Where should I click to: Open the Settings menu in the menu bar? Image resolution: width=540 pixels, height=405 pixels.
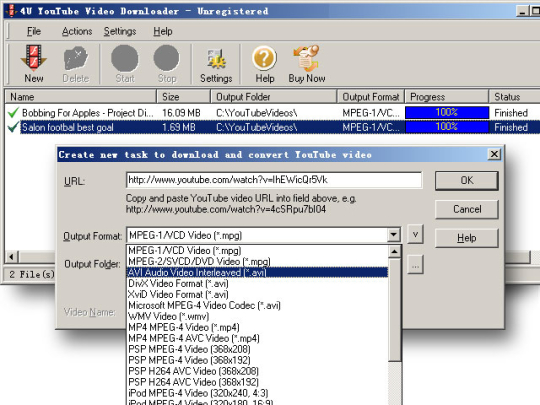[x=120, y=31]
